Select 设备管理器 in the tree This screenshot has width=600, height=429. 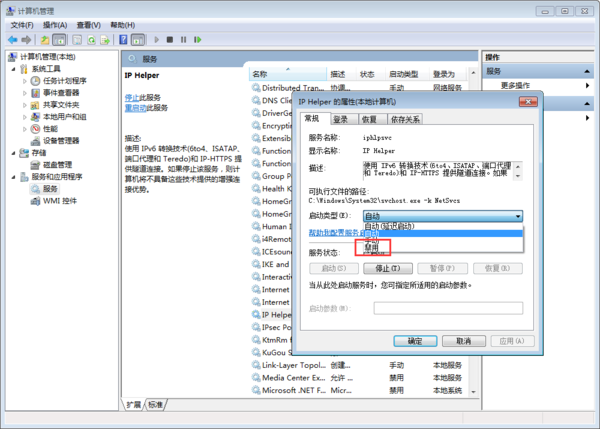pyautogui.click(x=61, y=140)
